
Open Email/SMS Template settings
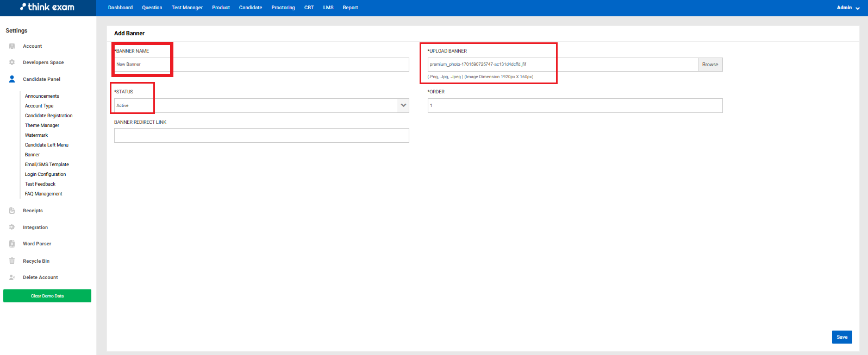click(x=47, y=164)
